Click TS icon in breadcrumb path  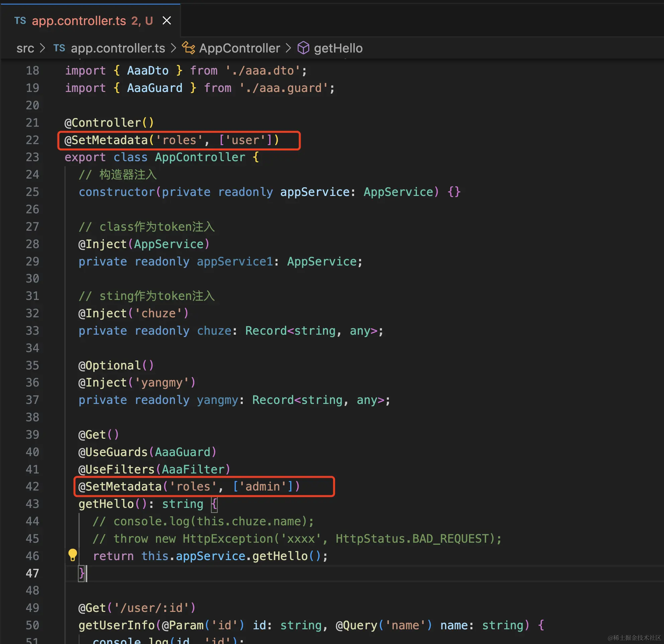(59, 48)
